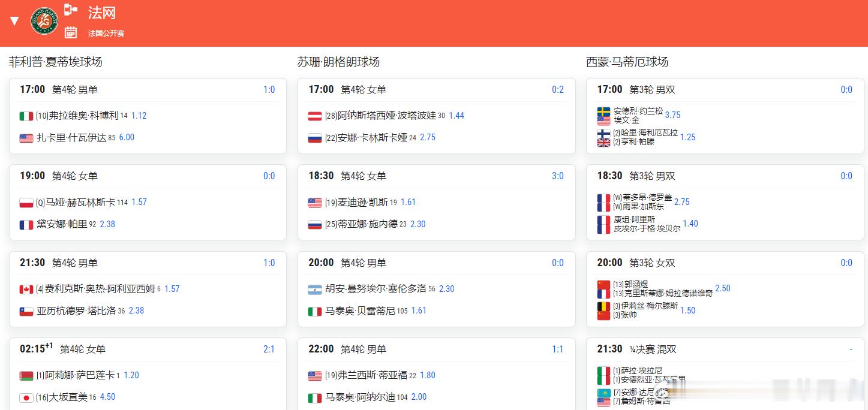Image resolution: width=868 pixels, height=410 pixels.
Task: Click Belarus flag beside 阿莉娜·萨巴莲卡
Action: (x=26, y=376)
